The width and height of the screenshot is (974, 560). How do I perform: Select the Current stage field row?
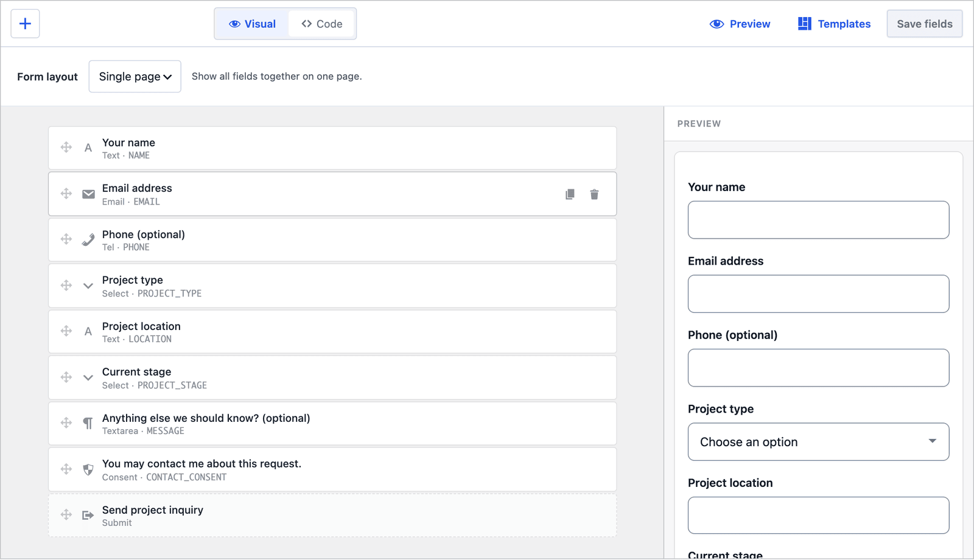point(332,378)
